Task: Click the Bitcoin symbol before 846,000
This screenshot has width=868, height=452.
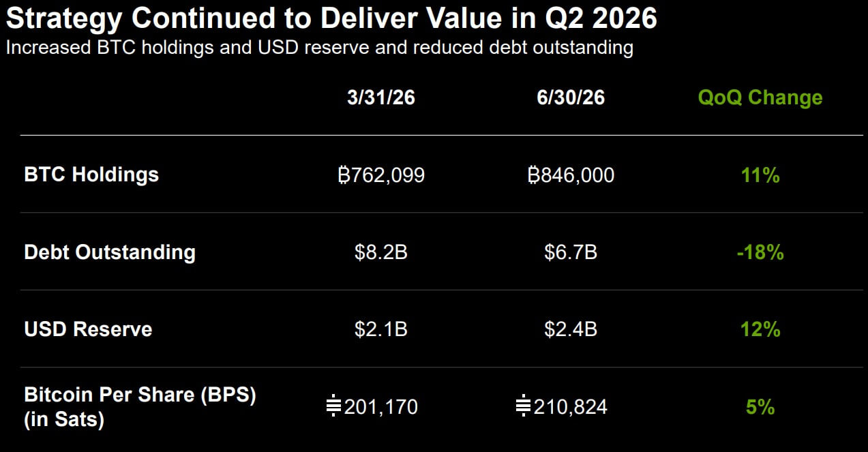Action: click(x=533, y=175)
